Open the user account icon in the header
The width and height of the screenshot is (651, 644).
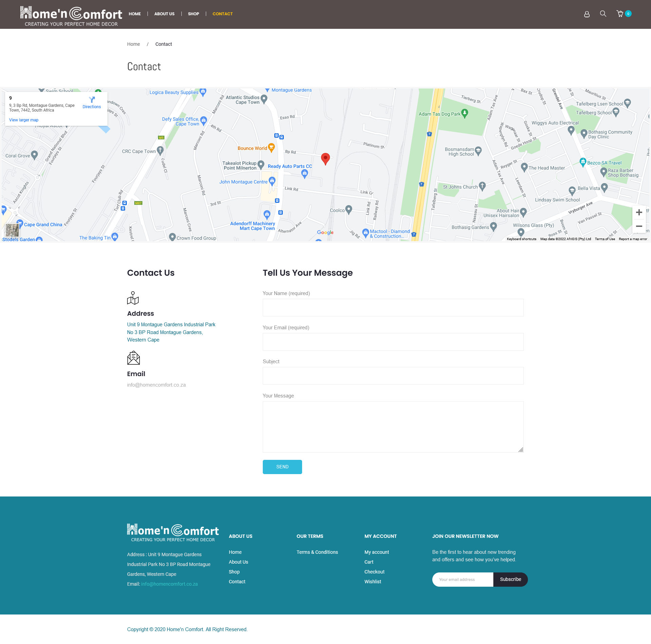[587, 14]
